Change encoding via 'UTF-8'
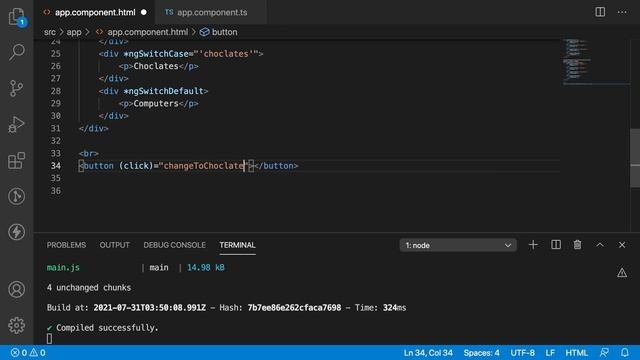Image resolution: width=640 pixels, height=360 pixels. pos(522,353)
